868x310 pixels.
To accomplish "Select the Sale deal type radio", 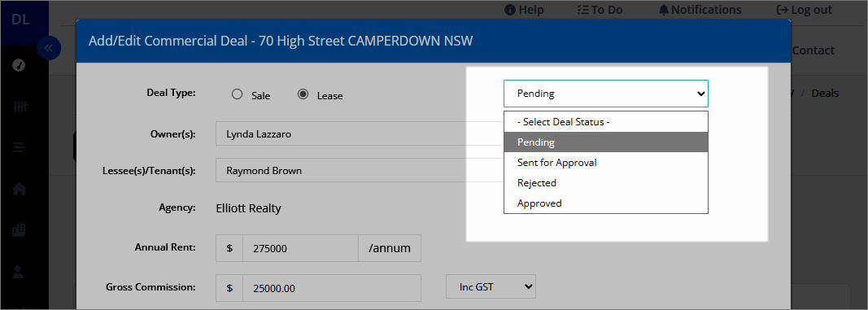I will pos(238,94).
